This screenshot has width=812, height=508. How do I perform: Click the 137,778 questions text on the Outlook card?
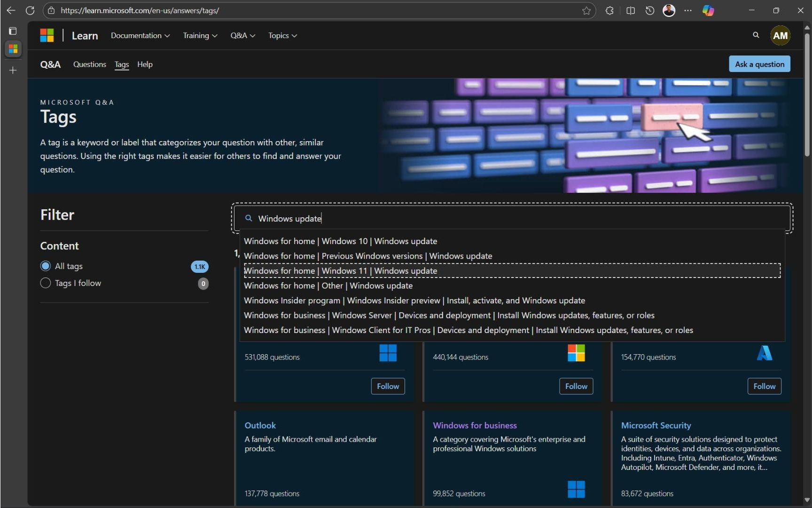click(x=272, y=493)
